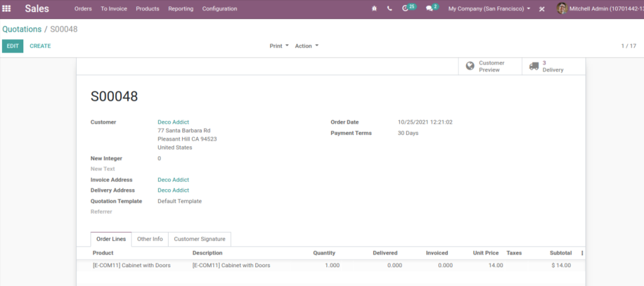Click Delivered value 0.000 in order line
Viewport: 644px width, 286px height.
click(x=395, y=265)
